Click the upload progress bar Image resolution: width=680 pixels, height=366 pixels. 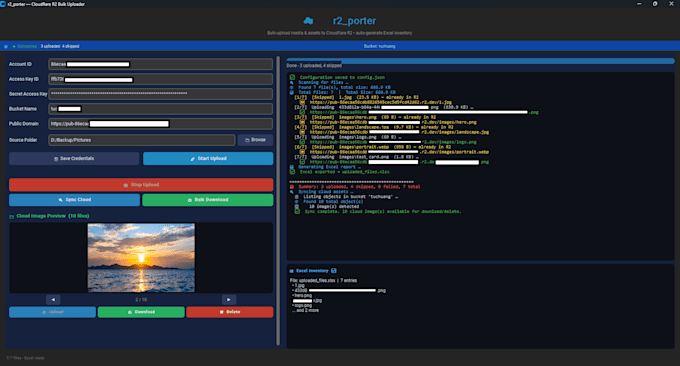tap(481, 61)
